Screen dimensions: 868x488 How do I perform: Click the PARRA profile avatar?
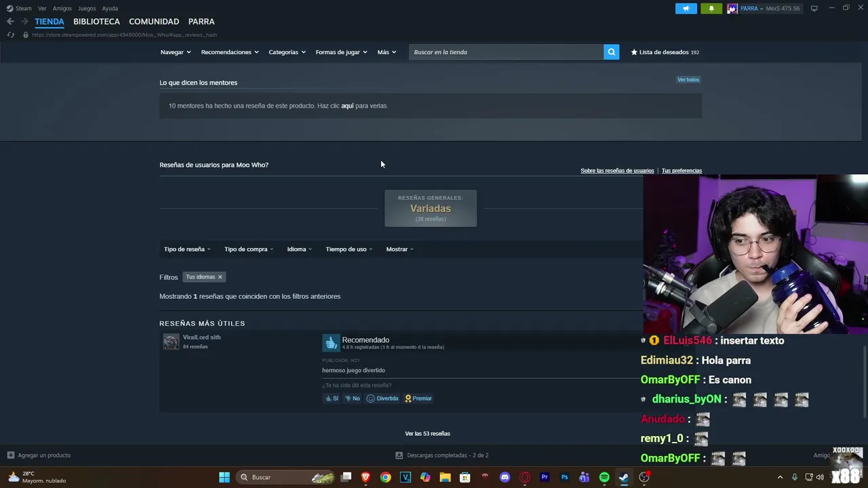[x=732, y=8]
